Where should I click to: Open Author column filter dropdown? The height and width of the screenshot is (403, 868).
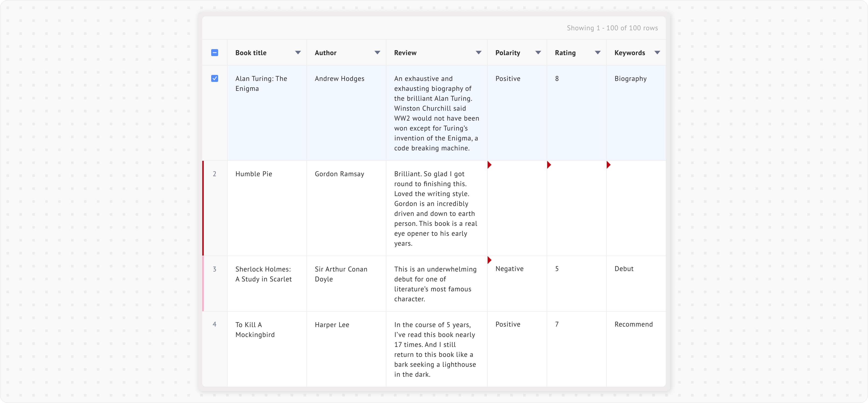pos(377,53)
